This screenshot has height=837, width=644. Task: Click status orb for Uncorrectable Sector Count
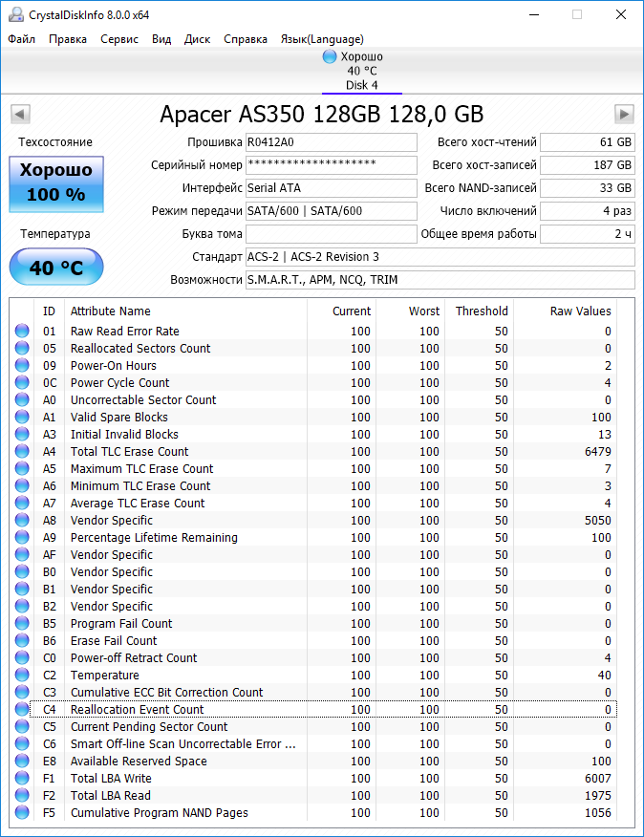[x=22, y=399]
